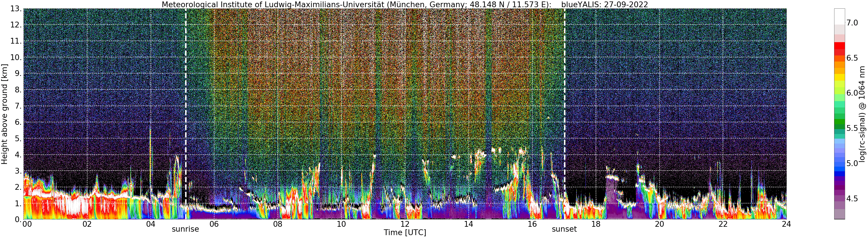Click the dashed sunset line in the plot
This screenshot has height=238, width=868.
click(564, 114)
